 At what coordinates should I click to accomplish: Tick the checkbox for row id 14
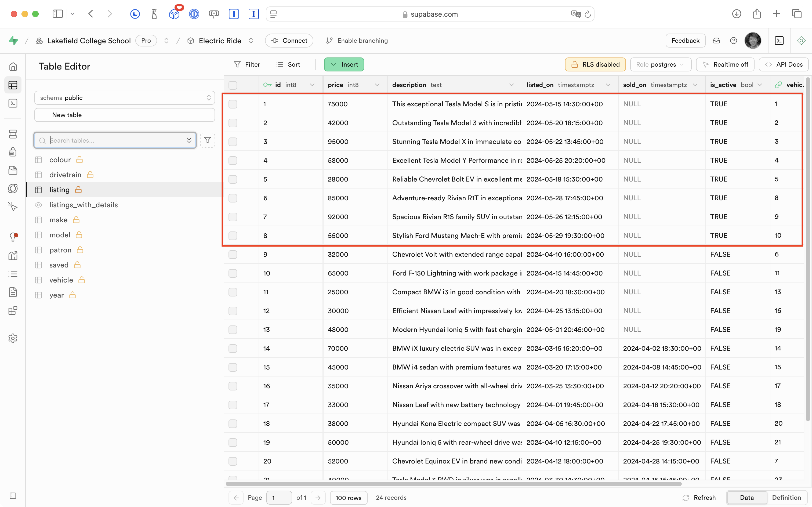point(233,348)
